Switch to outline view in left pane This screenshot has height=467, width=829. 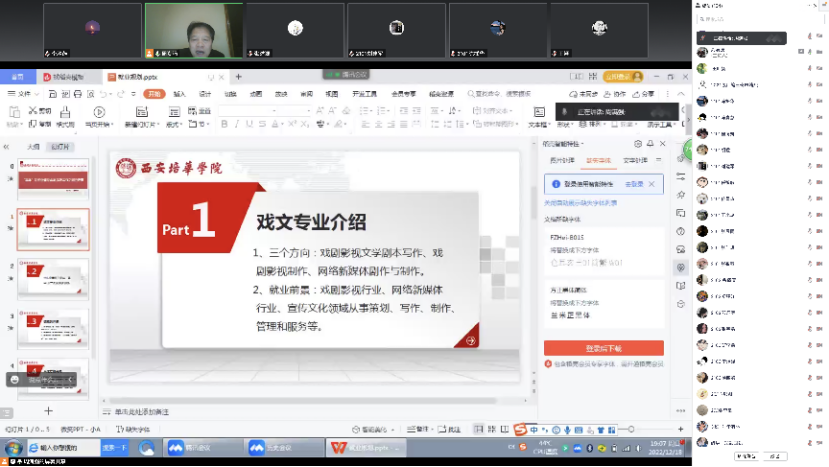(x=34, y=146)
